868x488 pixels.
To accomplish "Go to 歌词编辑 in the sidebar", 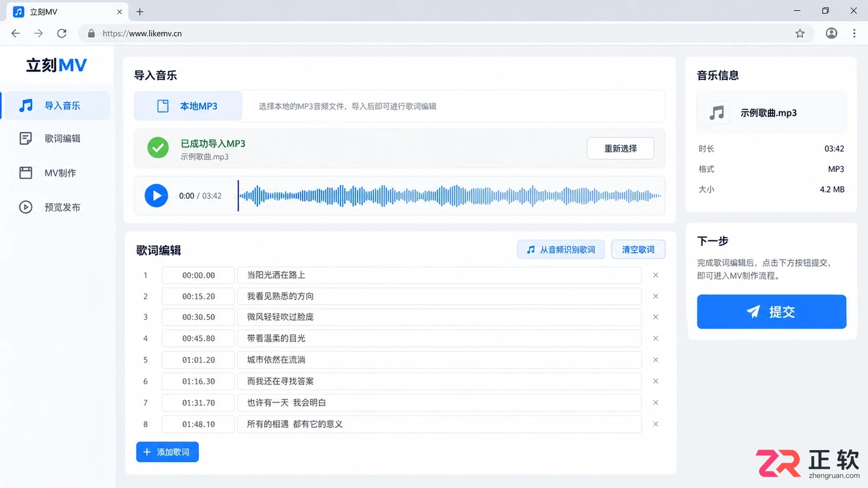I will point(56,139).
